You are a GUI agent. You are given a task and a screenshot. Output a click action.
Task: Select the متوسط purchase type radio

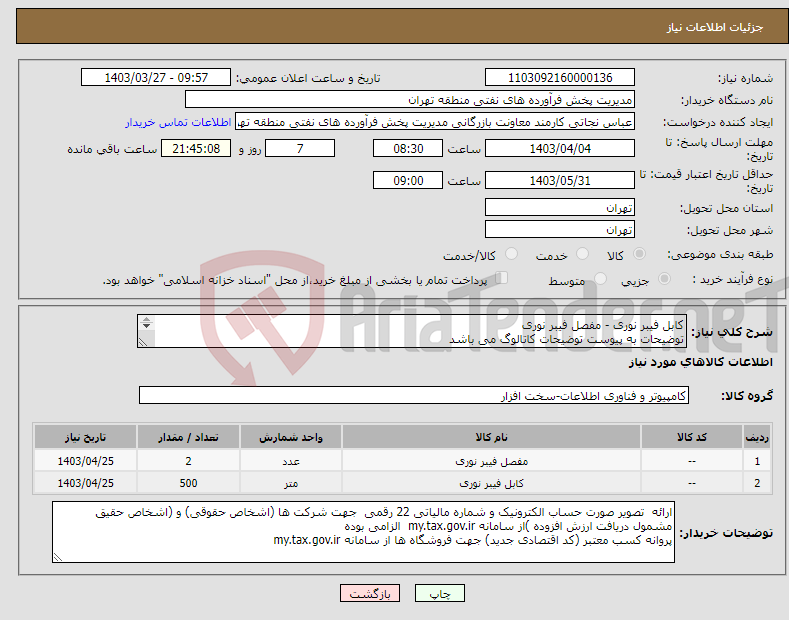(600, 279)
